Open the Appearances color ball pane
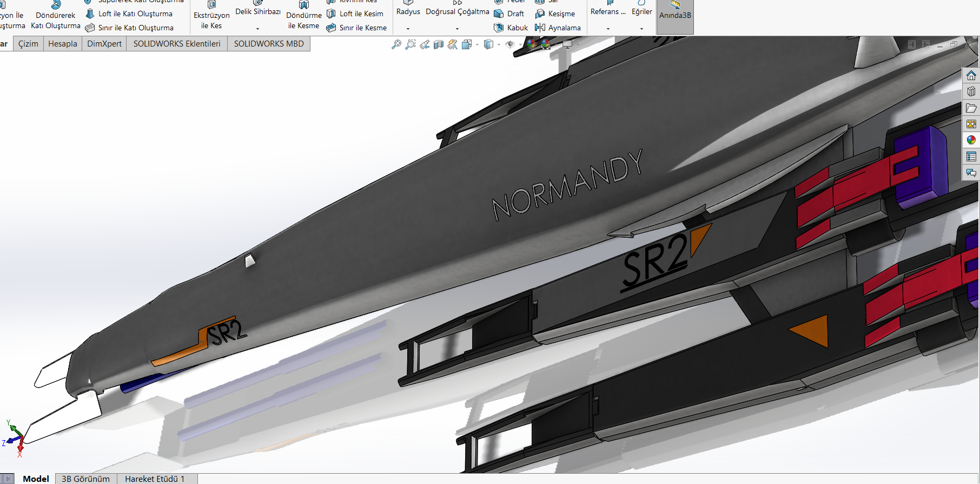Screen dimensions: 980x484 coord(971,140)
